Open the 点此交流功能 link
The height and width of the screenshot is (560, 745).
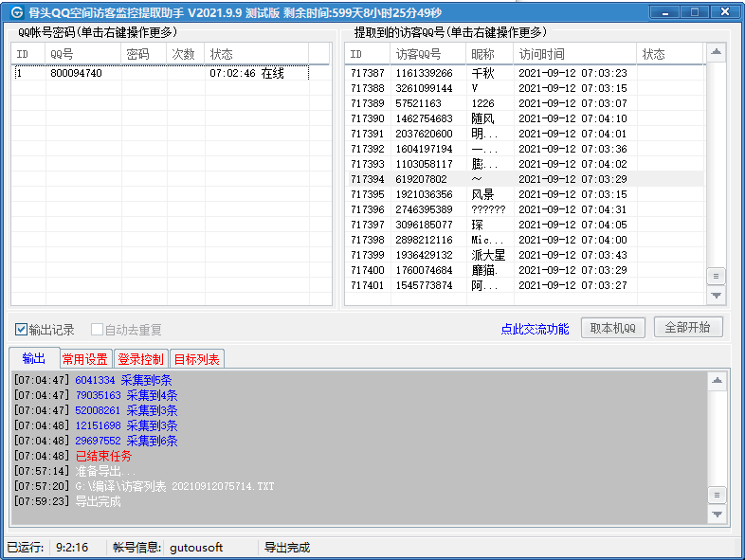click(x=535, y=329)
